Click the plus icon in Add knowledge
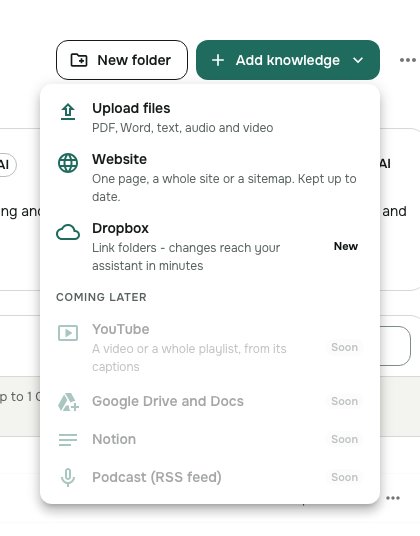 tap(218, 61)
